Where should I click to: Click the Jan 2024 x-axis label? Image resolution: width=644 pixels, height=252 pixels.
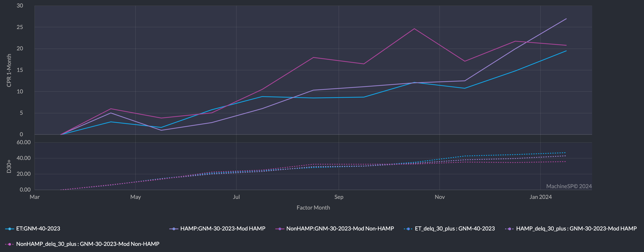(x=541, y=197)
